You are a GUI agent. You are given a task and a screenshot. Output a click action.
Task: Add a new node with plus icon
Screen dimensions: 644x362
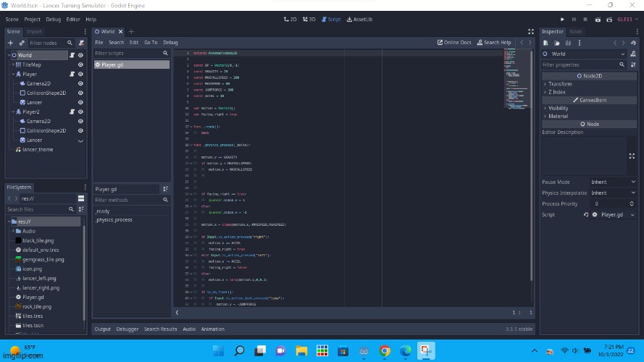10,43
